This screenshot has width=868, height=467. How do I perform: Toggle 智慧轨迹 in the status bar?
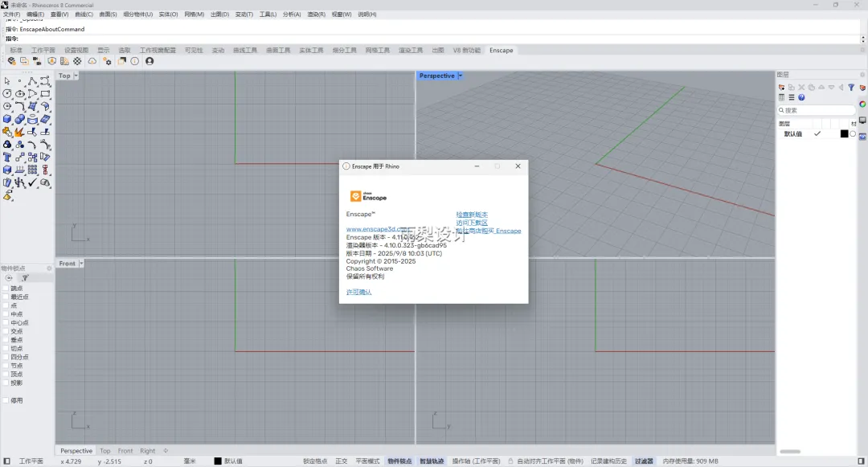click(x=432, y=461)
